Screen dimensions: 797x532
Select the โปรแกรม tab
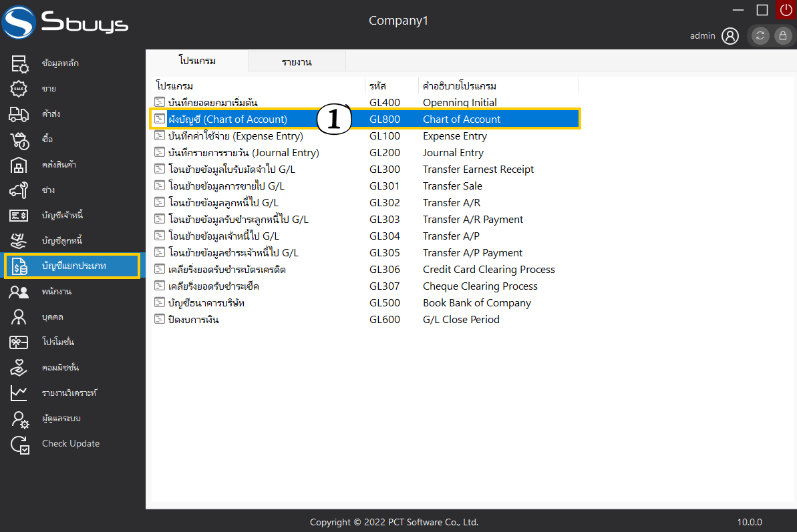coord(197,61)
